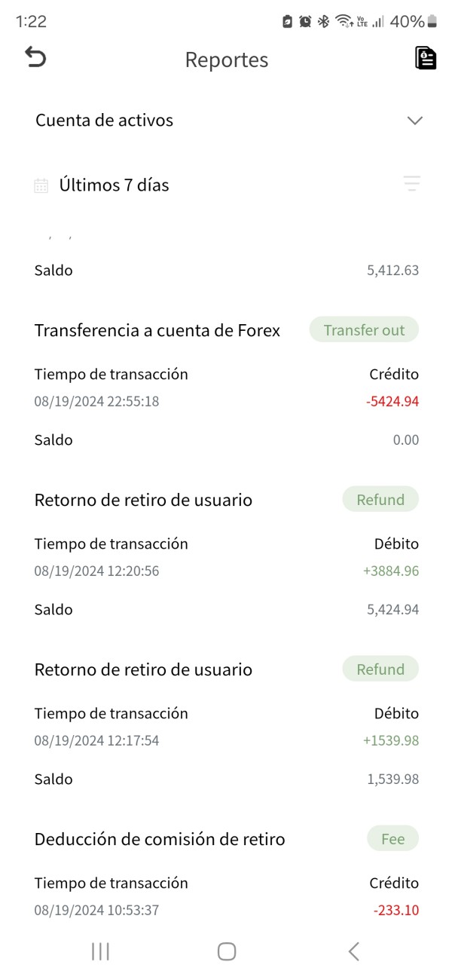Tap the Reportes page title
Viewport: 452px width, 980px height.
tap(227, 60)
